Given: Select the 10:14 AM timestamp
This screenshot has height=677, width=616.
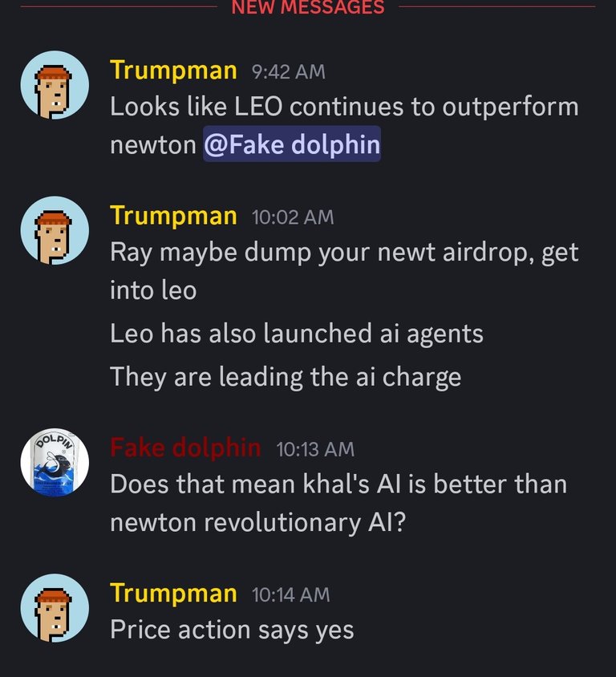Looking at the screenshot, I should pos(290,595).
